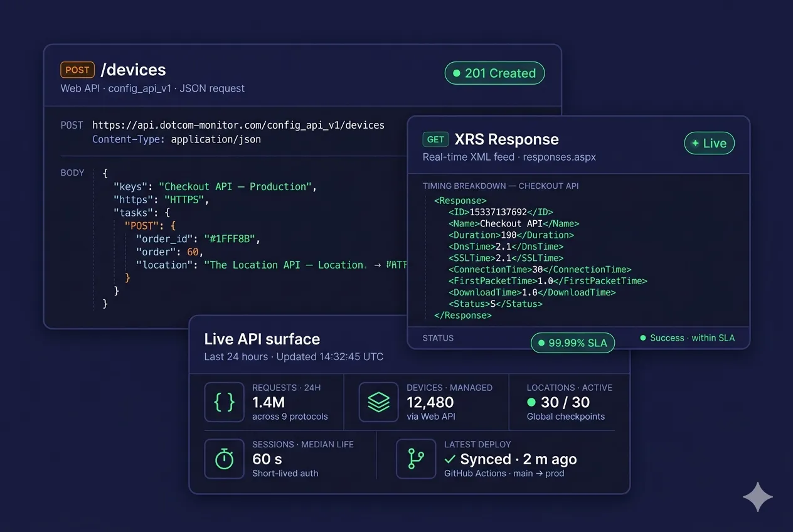793x532 pixels.
Task: Click the "#1FFF8B" order_id value
Action: pyautogui.click(x=228, y=239)
